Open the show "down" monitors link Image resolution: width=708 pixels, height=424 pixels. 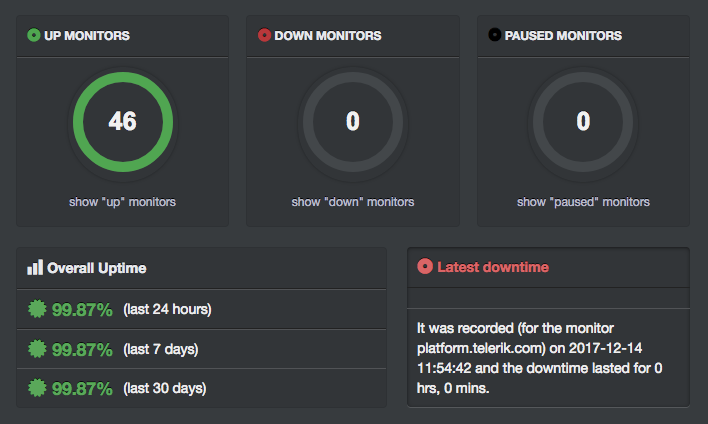(353, 202)
